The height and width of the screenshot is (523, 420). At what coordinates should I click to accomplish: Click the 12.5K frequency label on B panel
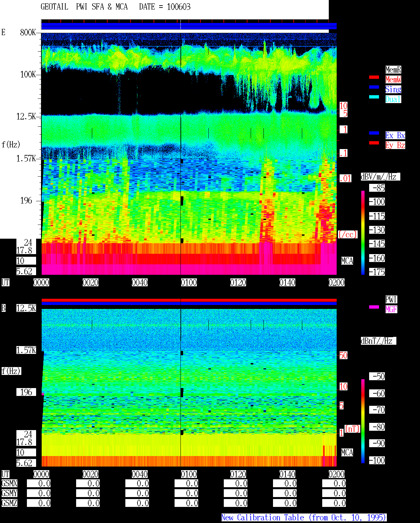[x=26, y=308]
